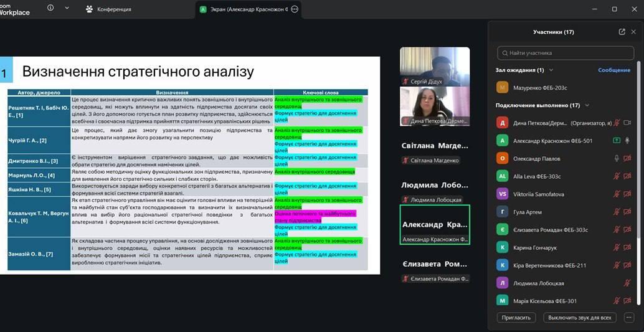
Task: Select the Экран (Александр Красножон) tab
Action: [243, 9]
